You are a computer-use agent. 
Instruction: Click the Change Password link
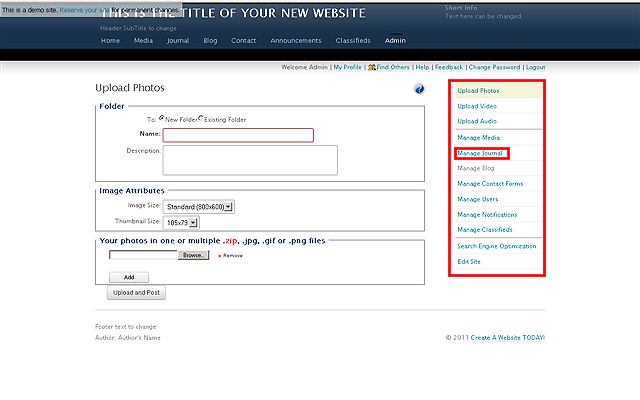[494, 67]
